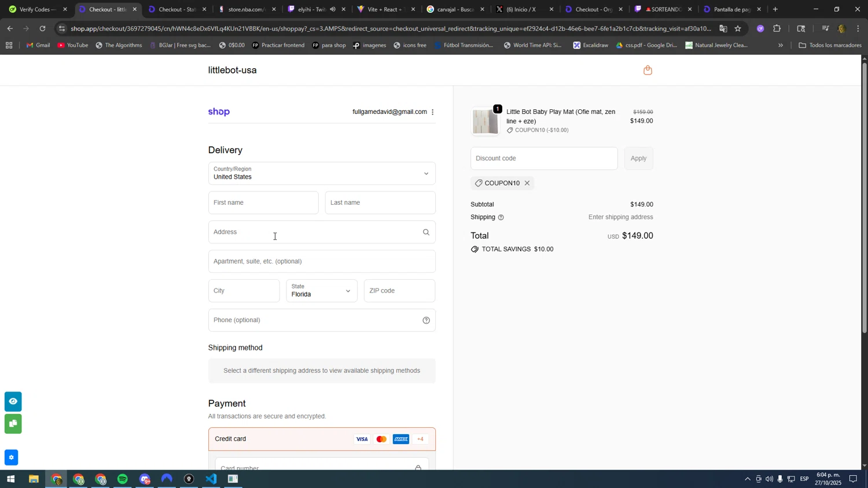Open the YouTube bookmark

(73, 45)
